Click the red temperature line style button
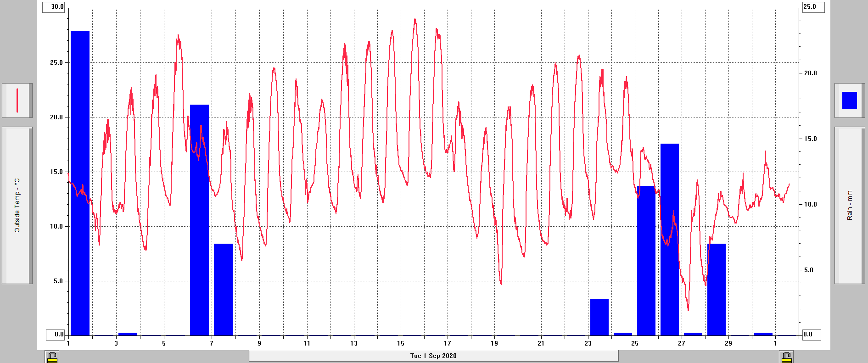 coord(17,100)
